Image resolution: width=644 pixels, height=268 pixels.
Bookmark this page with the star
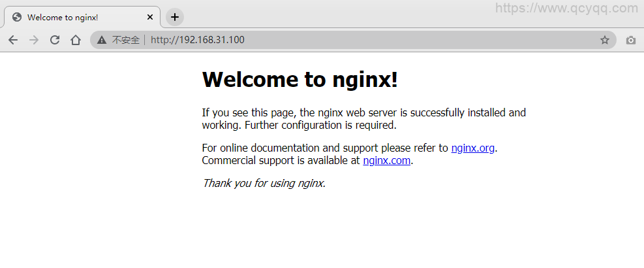click(x=605, y=40)
